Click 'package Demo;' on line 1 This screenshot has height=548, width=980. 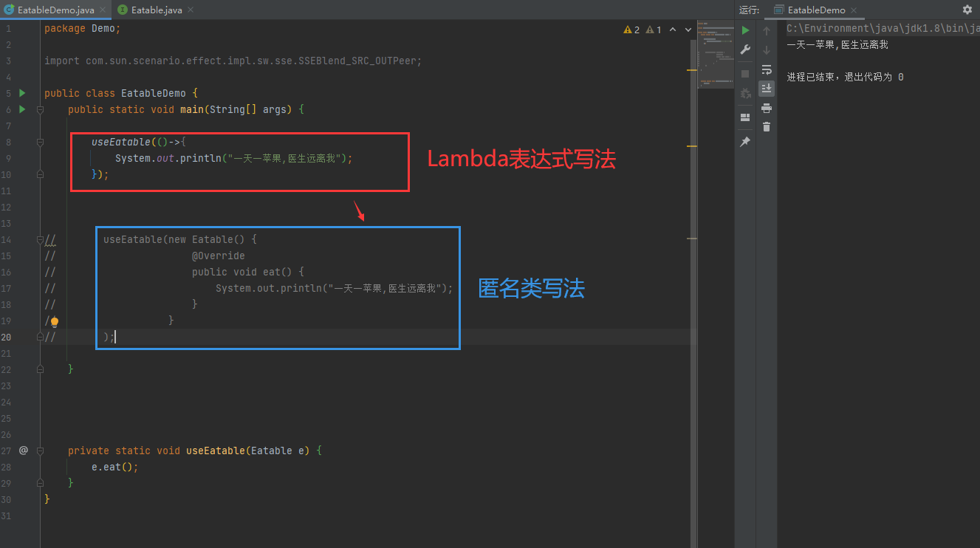[x=82, y=28]
